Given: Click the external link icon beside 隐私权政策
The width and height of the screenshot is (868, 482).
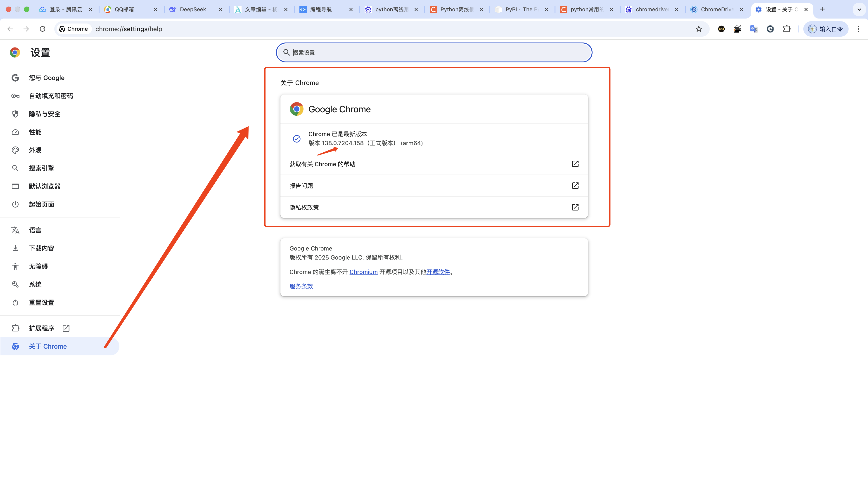Looking at the screenshot, I should (575, 207).
